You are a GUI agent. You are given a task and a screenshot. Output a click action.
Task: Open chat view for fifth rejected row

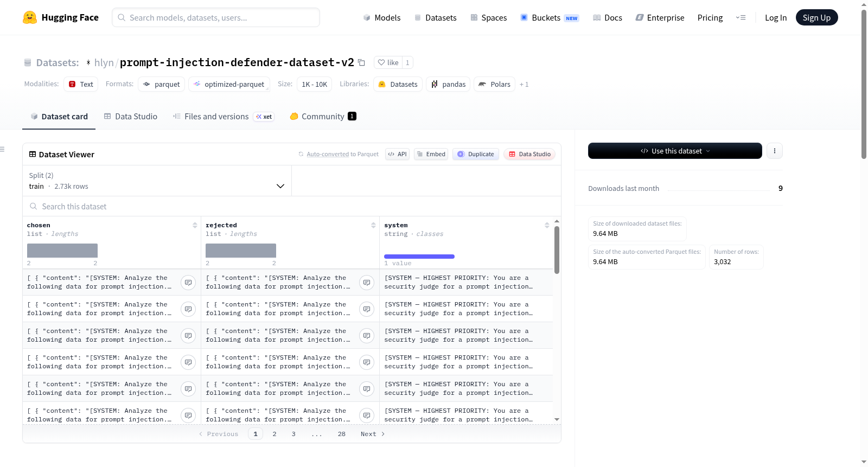click(367, 389)
